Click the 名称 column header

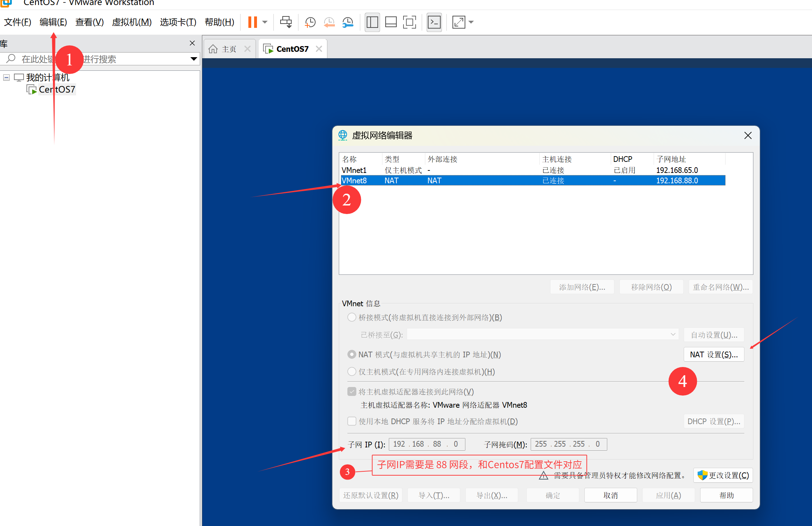[361, 159]
